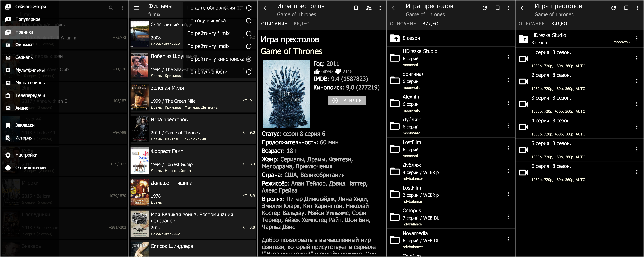644x257 pixels.
Task: Open the Форрест Гамп poster thumbnail
Action: (140, 161)
